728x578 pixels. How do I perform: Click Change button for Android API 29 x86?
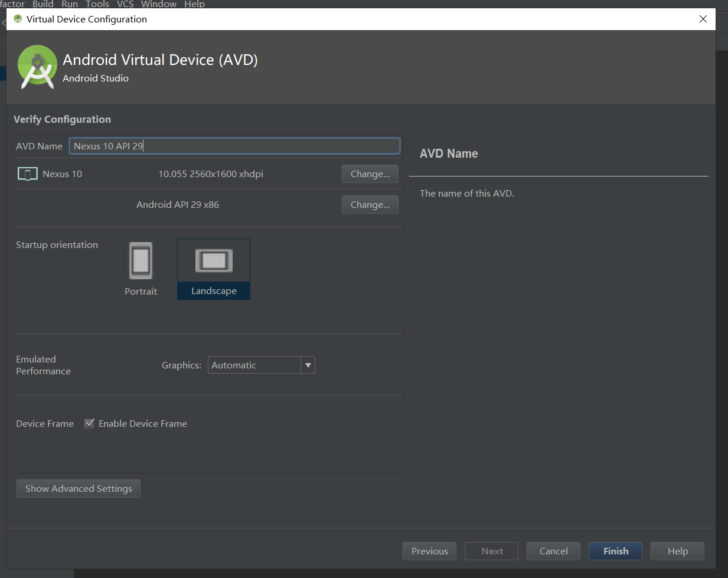click(370, 205)
